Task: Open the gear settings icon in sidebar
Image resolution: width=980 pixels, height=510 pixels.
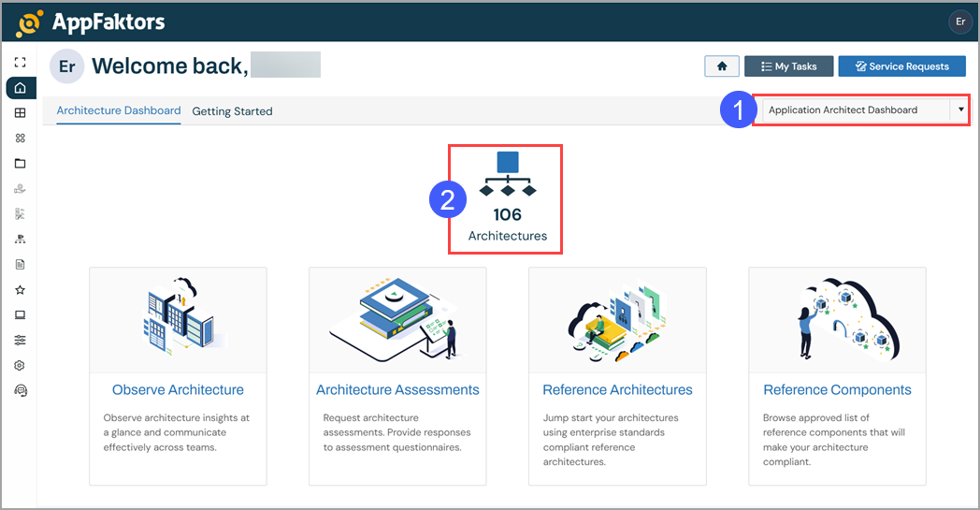Action: click(x=21, y=366)
